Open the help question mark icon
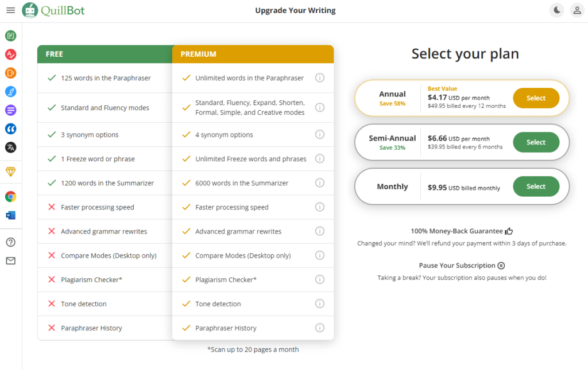The height and width of the screenshot is (370, 588). (x=10, y=242)
